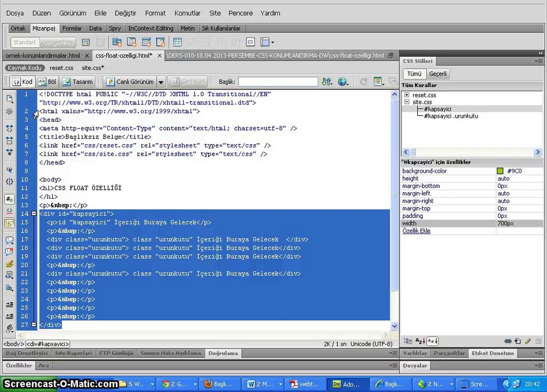This screenshot has height=392, width=547.
Task: Click the Başlık title input field
Action: click(x=278, y=82)
